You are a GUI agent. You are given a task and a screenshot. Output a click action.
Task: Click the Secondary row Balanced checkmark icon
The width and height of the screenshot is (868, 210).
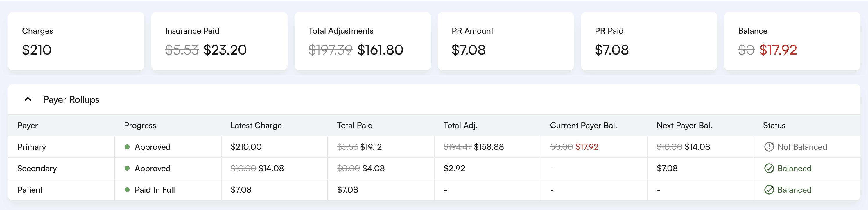[769, 168]
